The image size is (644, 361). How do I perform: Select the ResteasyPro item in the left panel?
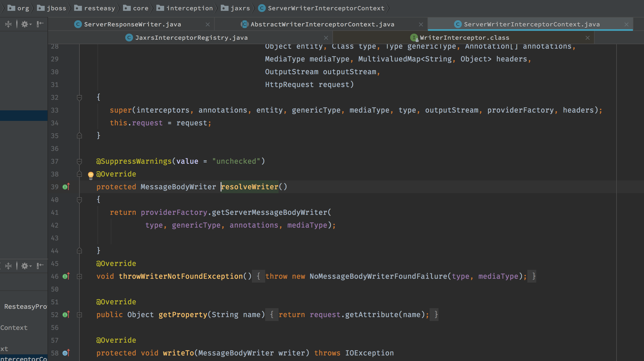tap(25, 307)
